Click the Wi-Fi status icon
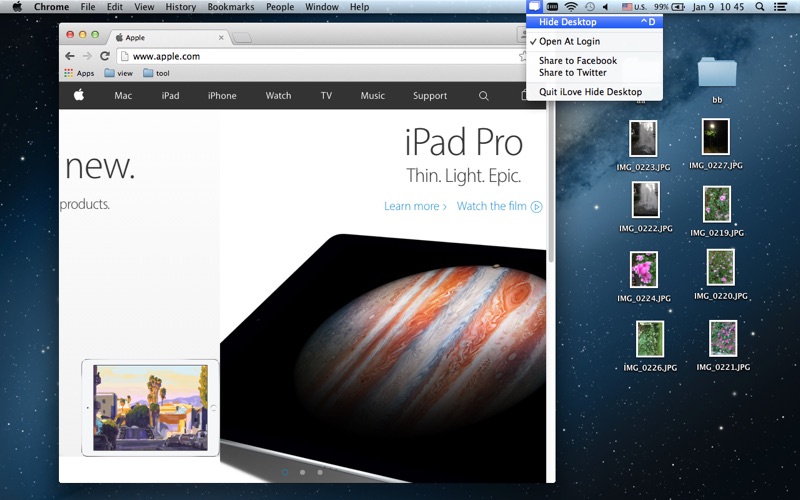 click(x=571, y=7)
